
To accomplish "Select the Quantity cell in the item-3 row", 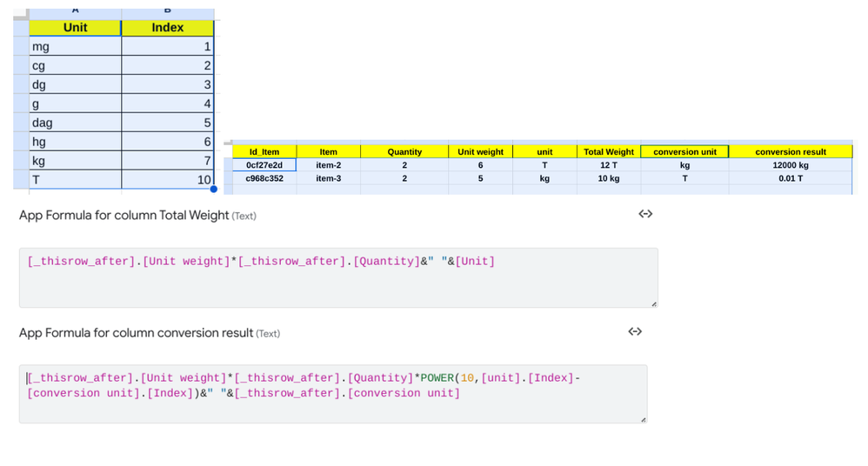I will [x=404, y=178].
